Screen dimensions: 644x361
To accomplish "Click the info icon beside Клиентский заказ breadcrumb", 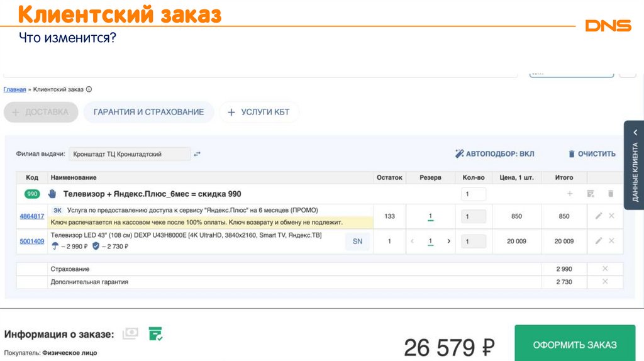I will 89,89.
